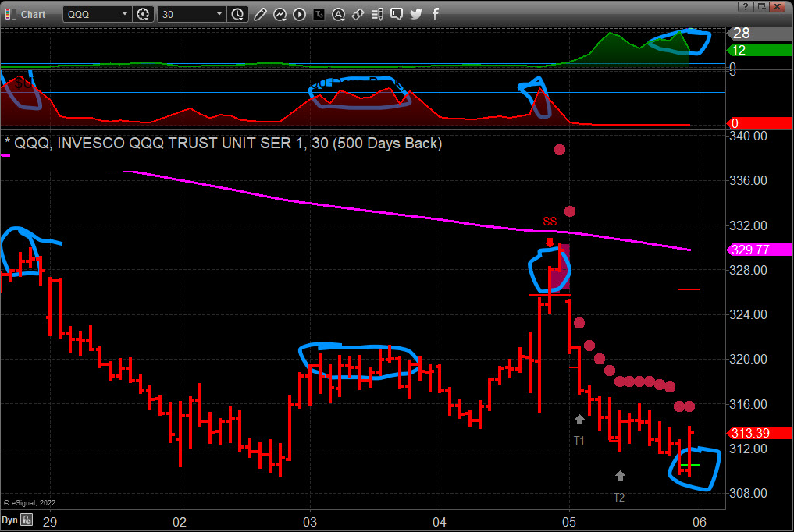Click the green 12 indicator value tag
Screen dimensions: 794x532
760,50
